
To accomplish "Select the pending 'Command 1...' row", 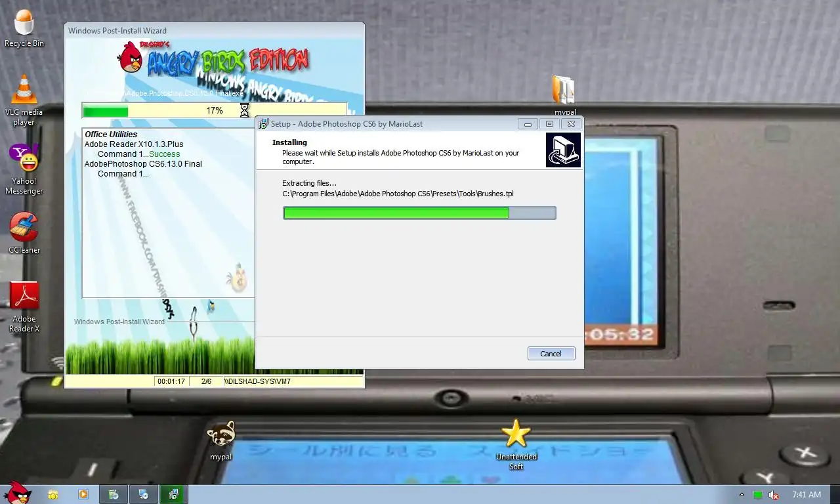I will [123, 174].
